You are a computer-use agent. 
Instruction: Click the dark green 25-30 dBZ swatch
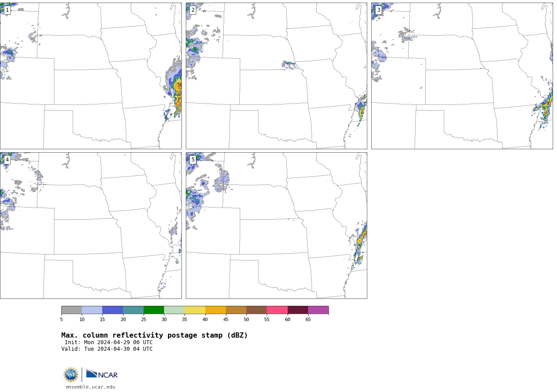point(154,310)
